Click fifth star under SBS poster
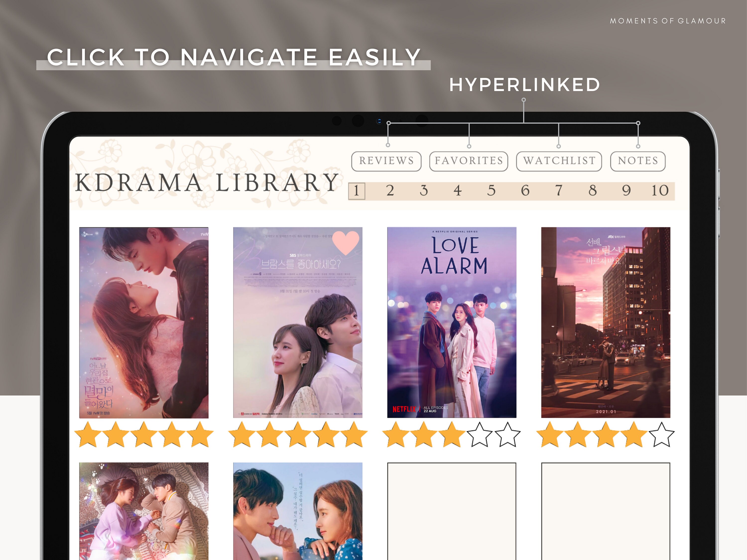The height and width of the screenshot is (560, 747). 354,434
